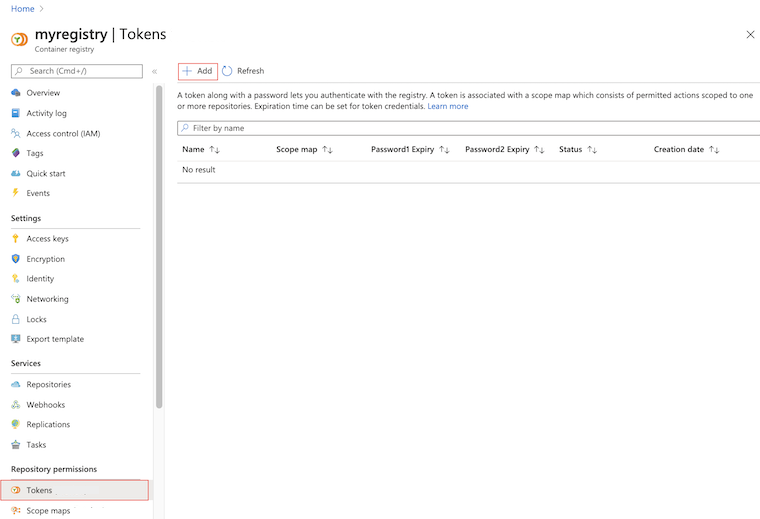Image resolution: width=760 pixels, height=519 pixels.
Task: Click the magnifier in Filter by name
Action: click(x=185, y=128)
